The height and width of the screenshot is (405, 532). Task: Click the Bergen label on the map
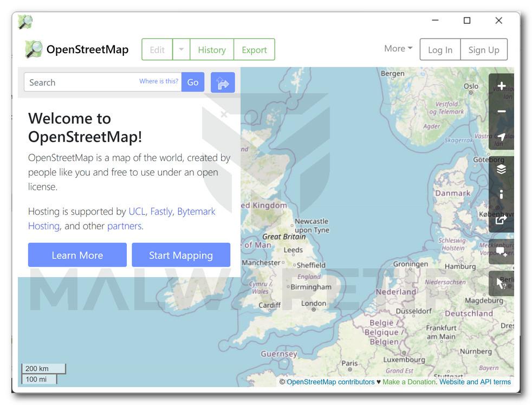tap(393, 73)
